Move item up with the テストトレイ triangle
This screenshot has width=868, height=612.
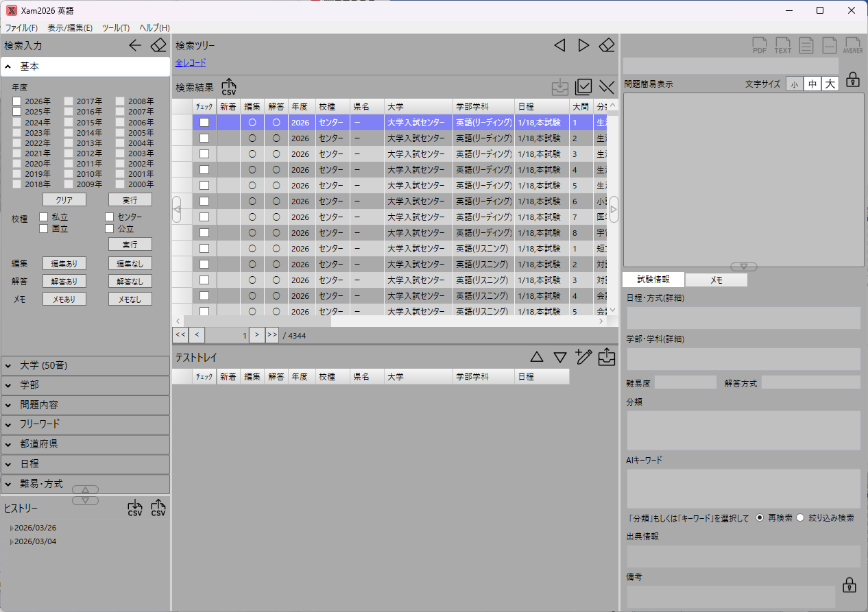(537, 357)
